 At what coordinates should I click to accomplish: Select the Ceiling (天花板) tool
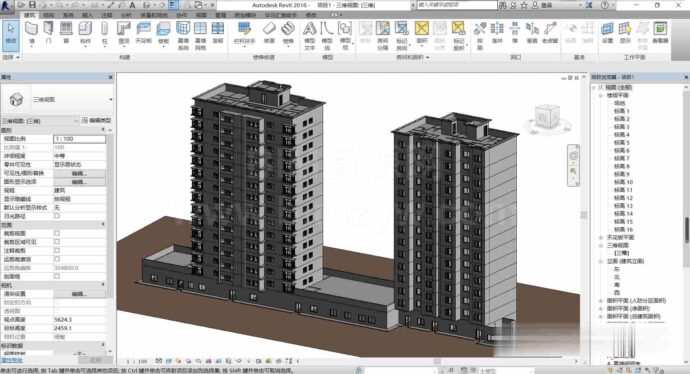[x=143, y=34]
